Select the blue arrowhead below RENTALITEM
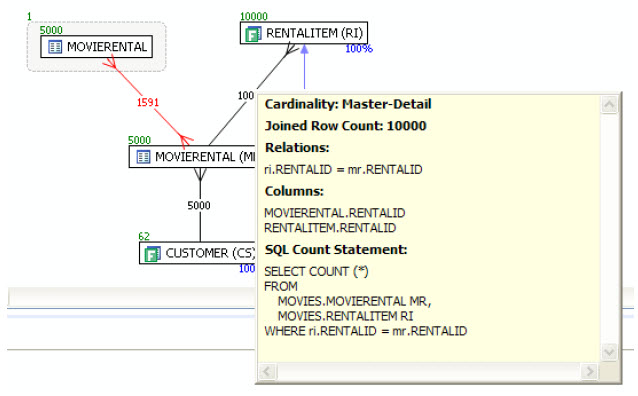 pos(304,49)
